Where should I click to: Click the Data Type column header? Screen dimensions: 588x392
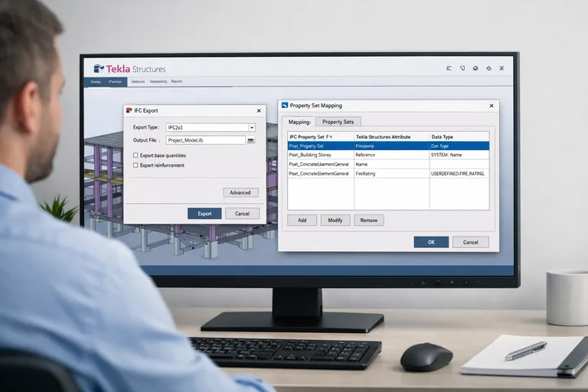(x=459, y=137)
